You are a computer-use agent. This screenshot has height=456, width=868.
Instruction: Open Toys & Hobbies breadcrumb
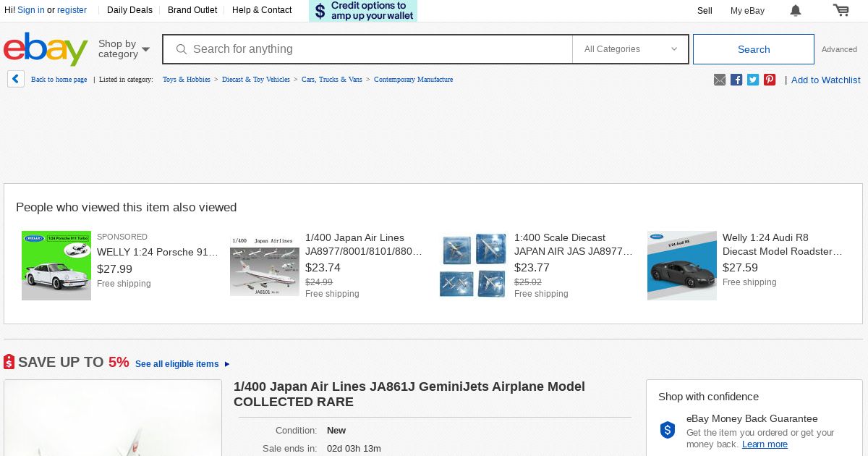click(x=187, y=80)
